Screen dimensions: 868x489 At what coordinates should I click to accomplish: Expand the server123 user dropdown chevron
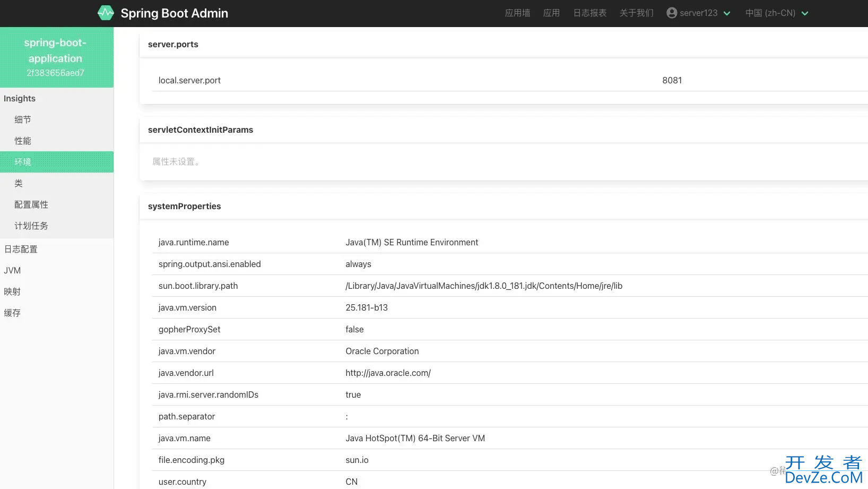[x=727, y=13]
